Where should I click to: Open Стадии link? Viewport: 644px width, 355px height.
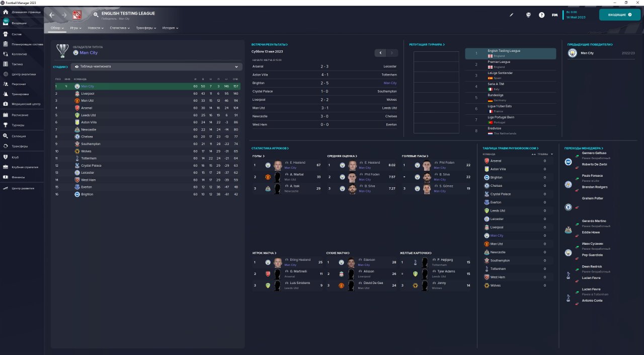pyautogui.click(x=60, y=67)
